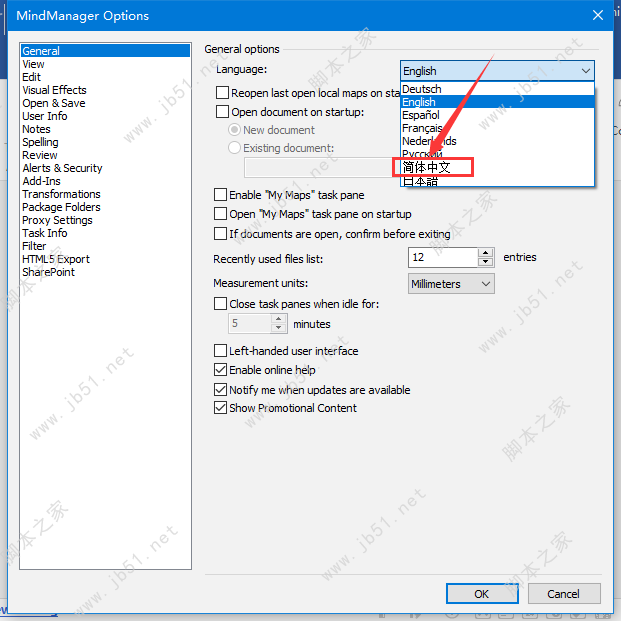Choose Deutsch from language list

(497, 89)
